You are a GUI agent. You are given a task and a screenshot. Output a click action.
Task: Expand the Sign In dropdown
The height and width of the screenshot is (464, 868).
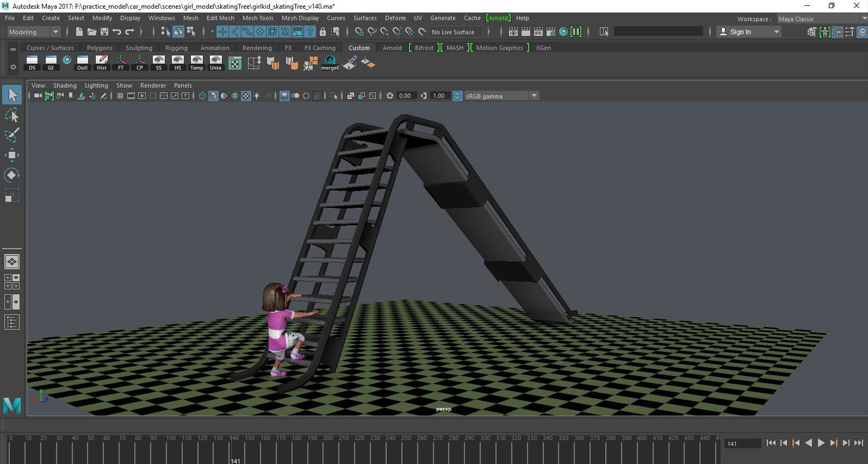pyautogui.click(x=777, y=32)
